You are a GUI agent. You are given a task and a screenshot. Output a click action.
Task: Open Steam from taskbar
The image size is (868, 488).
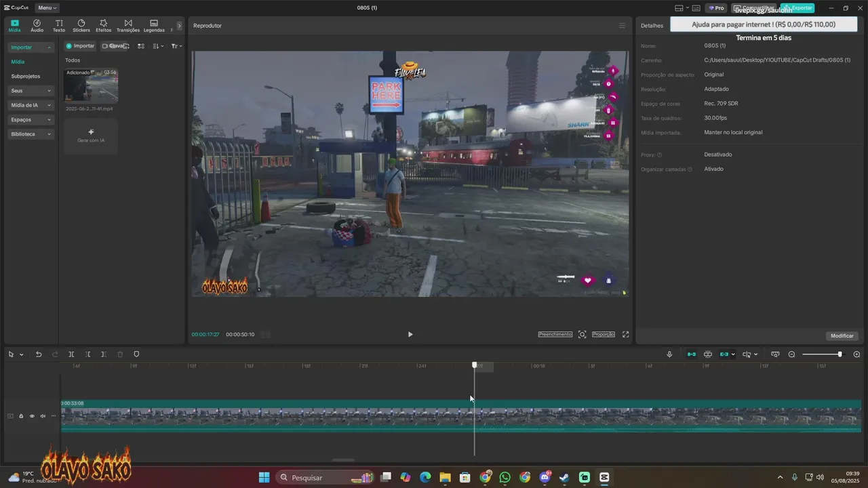[x=564, y=477]
